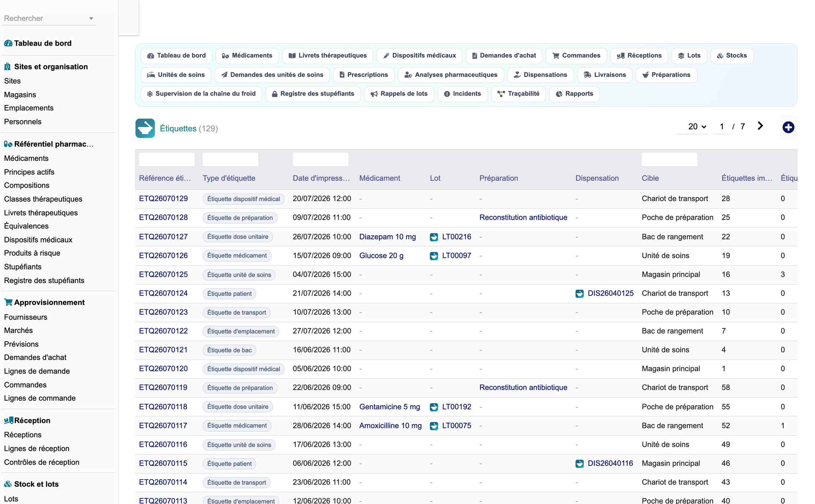This screenshot has width=815, height=504.
Task: Open the Traçabilité shortcut tab
Action: [518, 94]
